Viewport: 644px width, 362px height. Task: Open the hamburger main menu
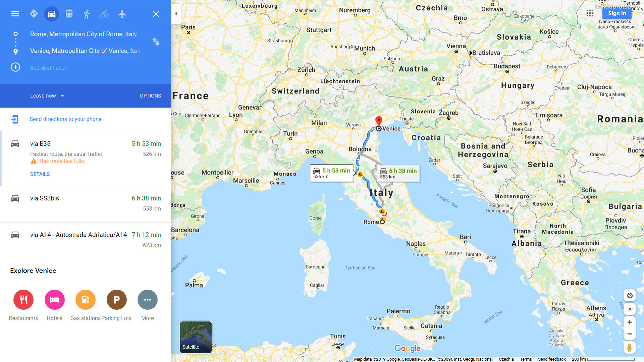tap(15, 14)
